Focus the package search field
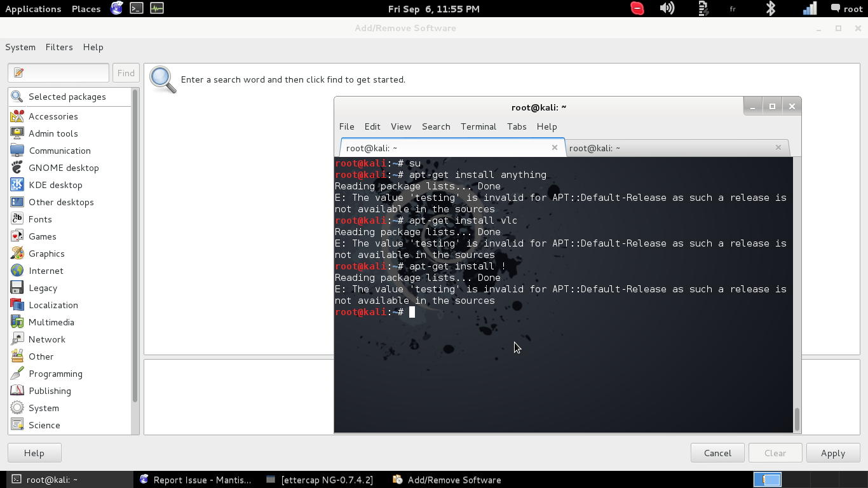 click(58, 73)
